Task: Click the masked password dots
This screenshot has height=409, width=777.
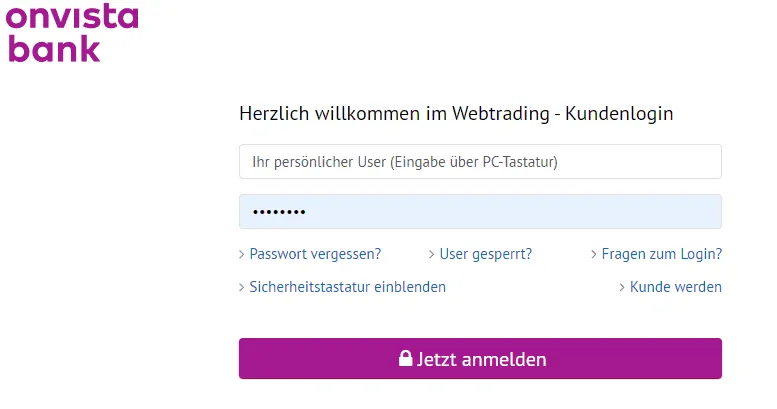Action: [278, 213]
